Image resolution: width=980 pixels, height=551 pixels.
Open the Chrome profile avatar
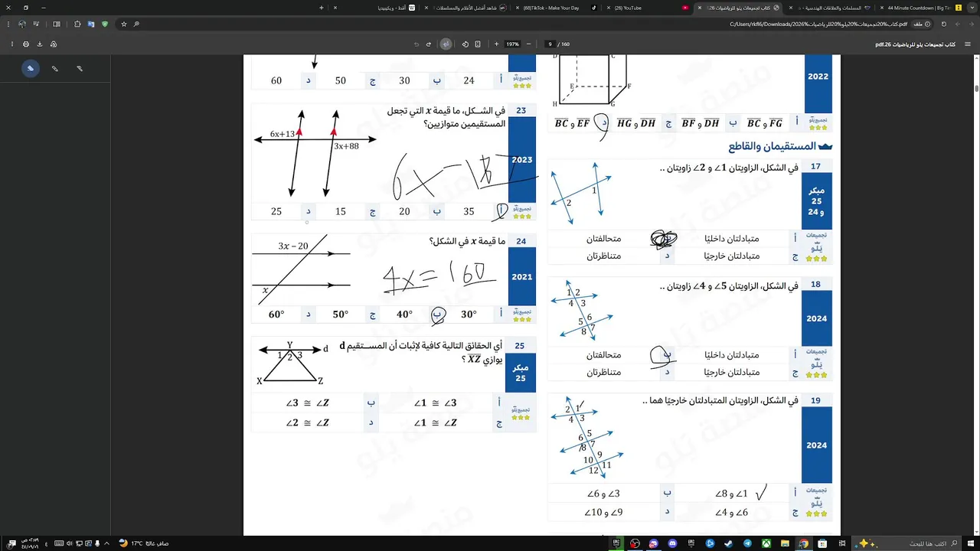pos(21,24)
